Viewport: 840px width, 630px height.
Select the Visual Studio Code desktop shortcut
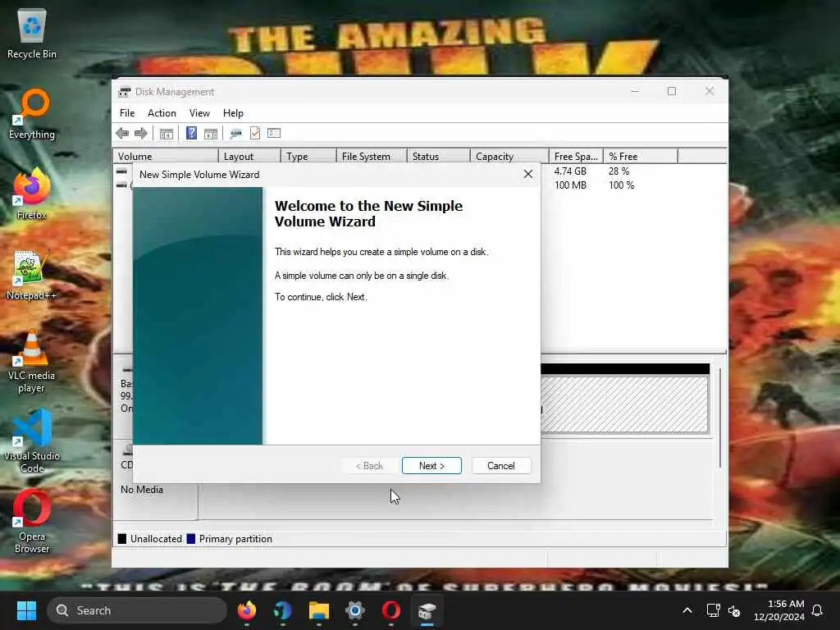point(32,441)
